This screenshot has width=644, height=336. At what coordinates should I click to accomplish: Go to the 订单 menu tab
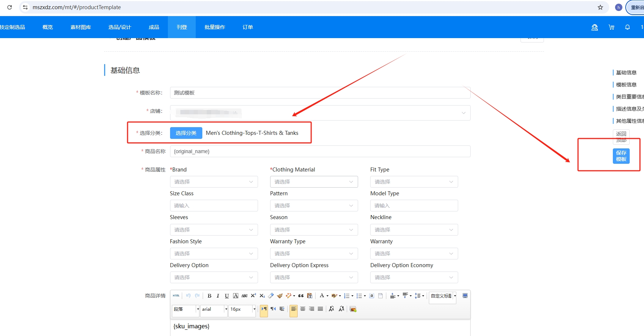click(248, 27)
